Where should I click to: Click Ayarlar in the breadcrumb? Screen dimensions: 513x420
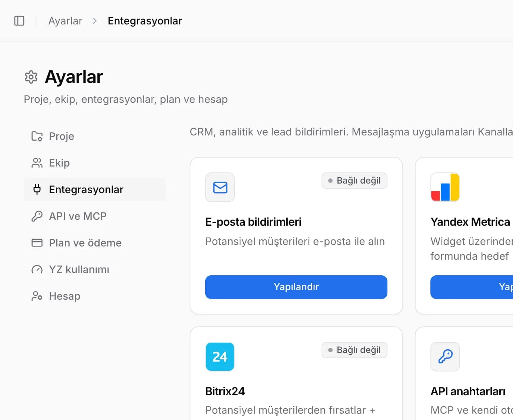pyautogui.click(x=65, y=21)
